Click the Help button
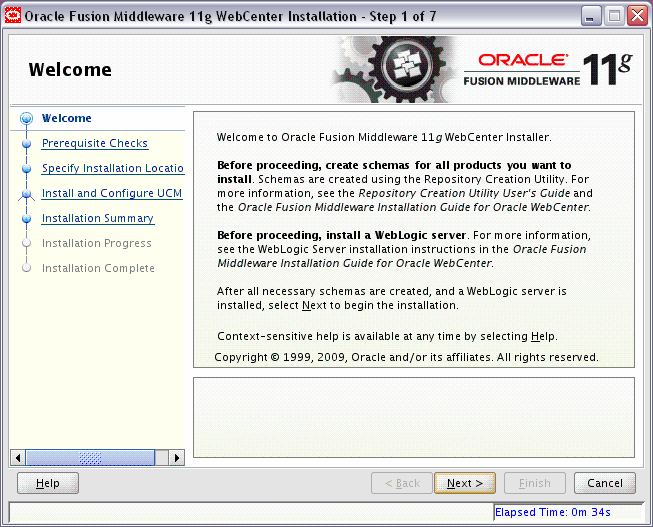This screenshot has width=653, height=527. click(x=48, y=483)
